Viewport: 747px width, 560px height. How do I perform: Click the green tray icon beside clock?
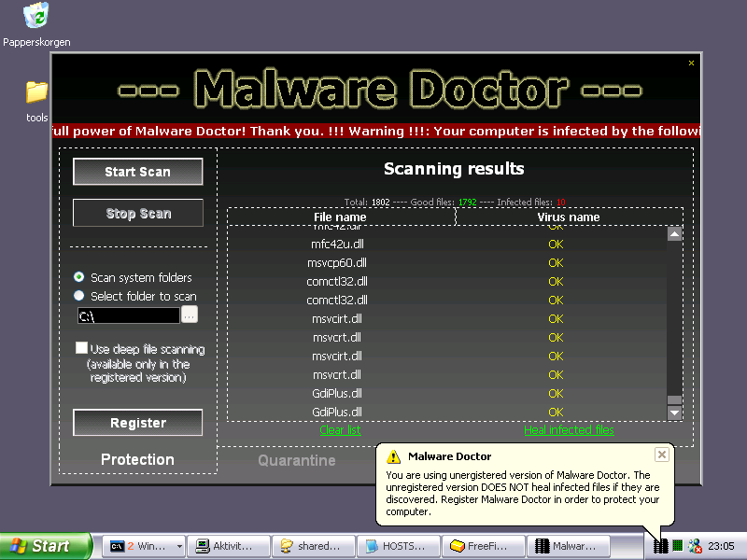click(x=678, y=546)
